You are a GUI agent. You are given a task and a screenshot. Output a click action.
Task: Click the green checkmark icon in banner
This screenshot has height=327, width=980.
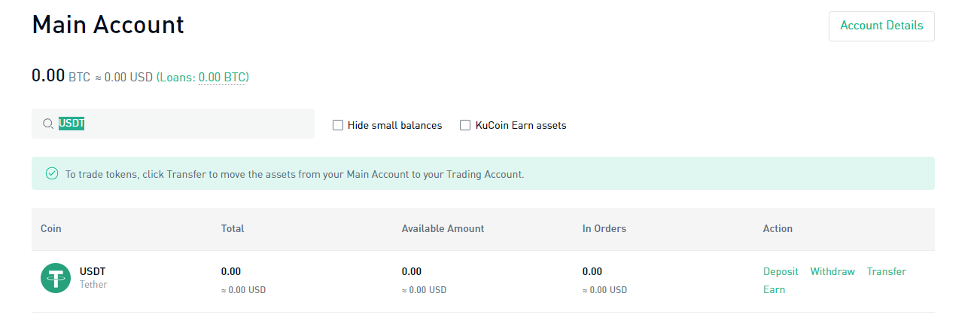coord(52,174)
